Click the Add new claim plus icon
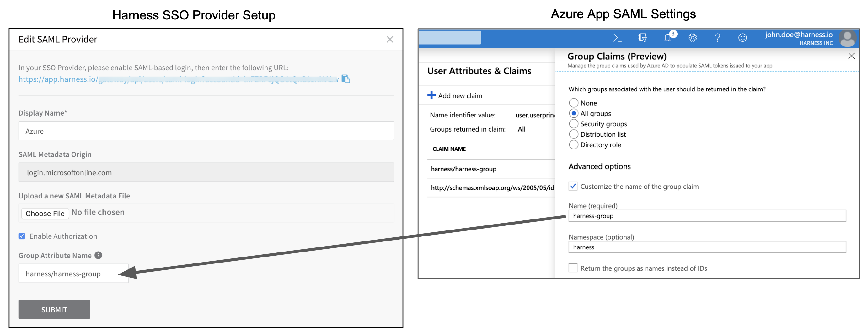The height and width of the screenshot is (336, 868). 431,95
